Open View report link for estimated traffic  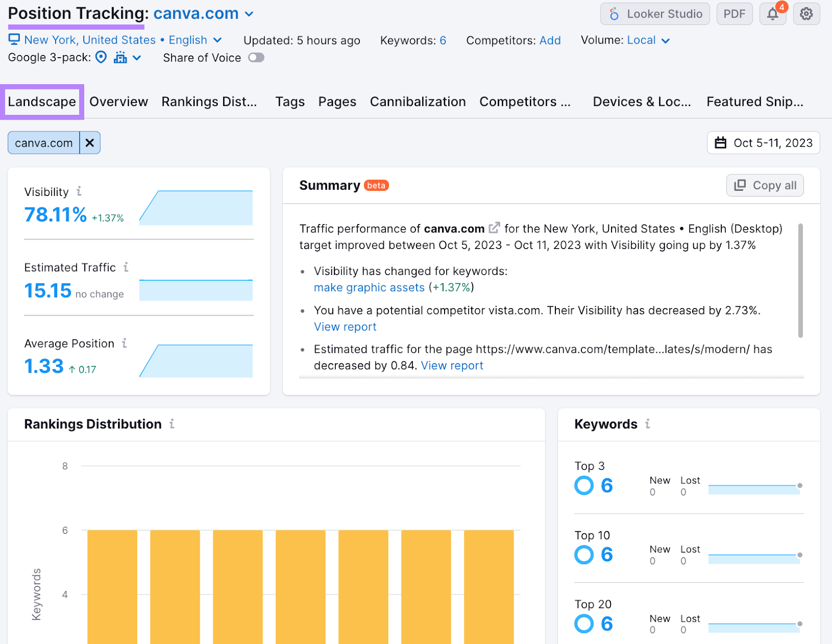[x=452, y=365]
